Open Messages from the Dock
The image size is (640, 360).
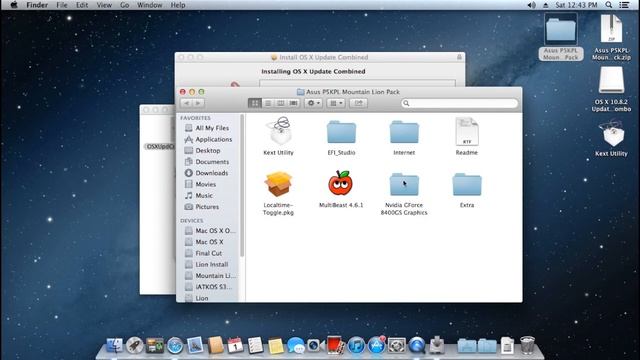coord(296,345)
